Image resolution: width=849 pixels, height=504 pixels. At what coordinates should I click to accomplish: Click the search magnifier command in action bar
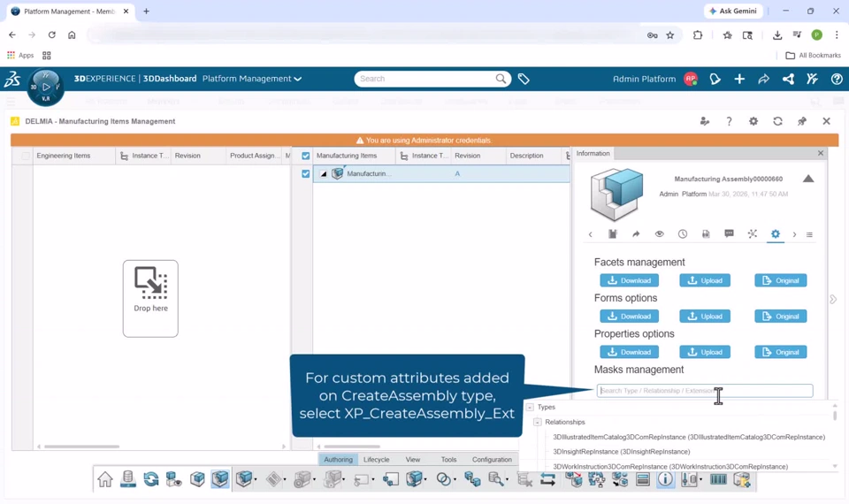495,479
